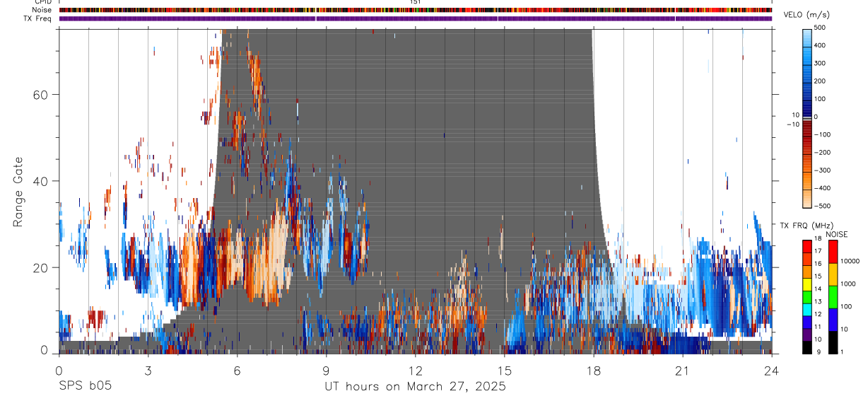This screenshot has height=401, width=868.
Task: Click the 10000 label in the NOISE legend
Action: pos(850,261)
